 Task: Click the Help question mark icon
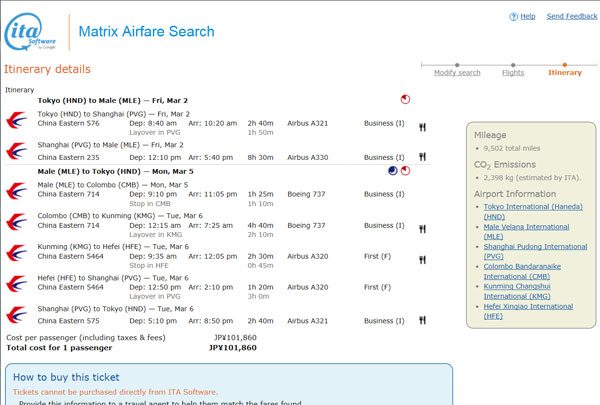[513, 16]
